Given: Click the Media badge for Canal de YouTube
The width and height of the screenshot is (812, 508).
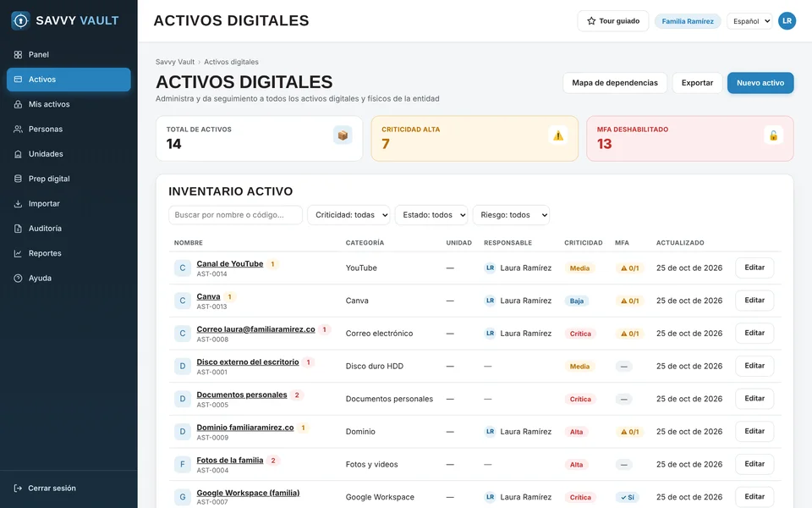Looking at the screenshot, I should point(579,268).
